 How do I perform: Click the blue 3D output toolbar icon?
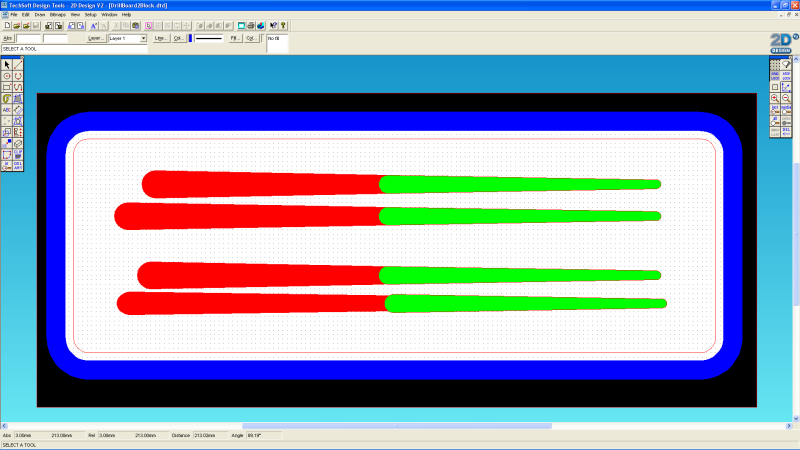[261, 26]
